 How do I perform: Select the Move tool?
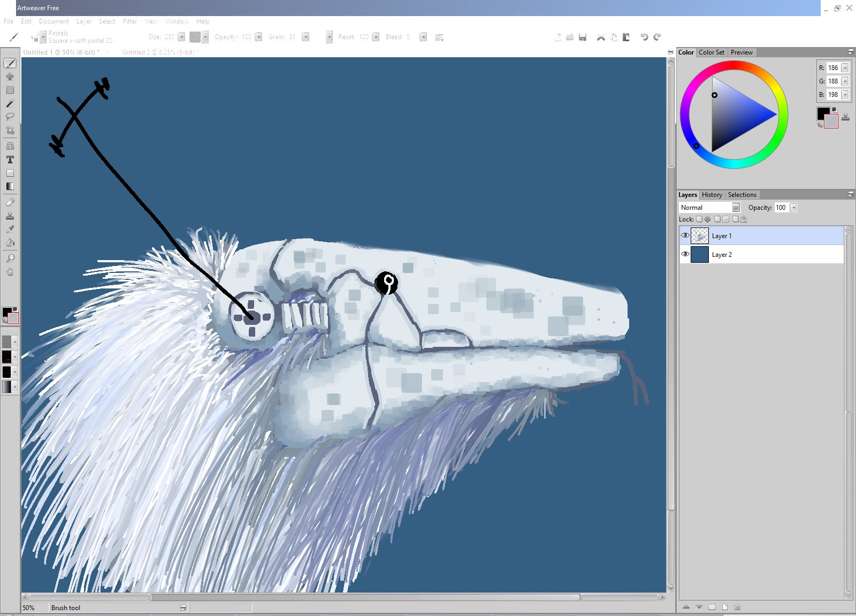pos(10,77)
